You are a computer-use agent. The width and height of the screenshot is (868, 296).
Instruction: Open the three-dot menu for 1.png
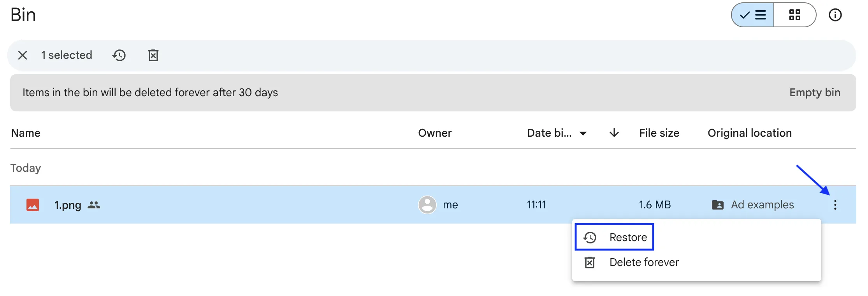(835, 205)
